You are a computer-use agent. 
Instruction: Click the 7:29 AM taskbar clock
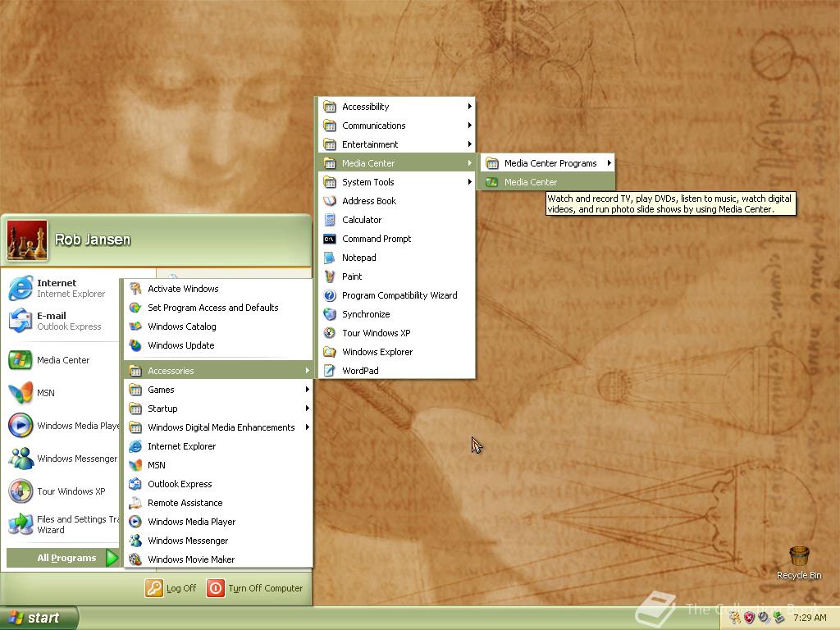810,619
